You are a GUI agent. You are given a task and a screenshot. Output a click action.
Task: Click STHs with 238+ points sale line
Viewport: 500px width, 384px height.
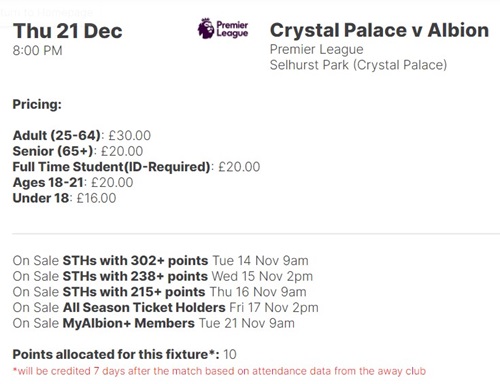[163, 276]
